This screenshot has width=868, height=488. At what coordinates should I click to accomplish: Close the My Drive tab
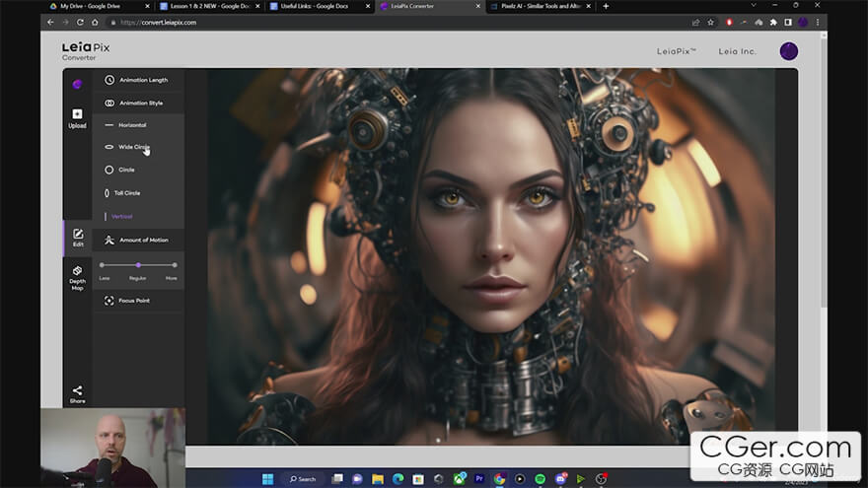pyautogui.click(x=147, y=6)
